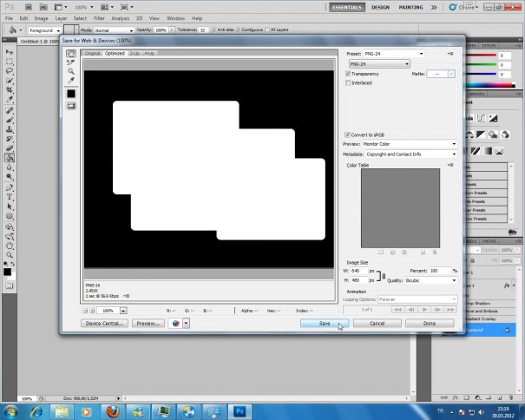This screenshot has width=525, height=420.
Task: Open the Color Table panel menu icon
Action: (x=450, y=165)
